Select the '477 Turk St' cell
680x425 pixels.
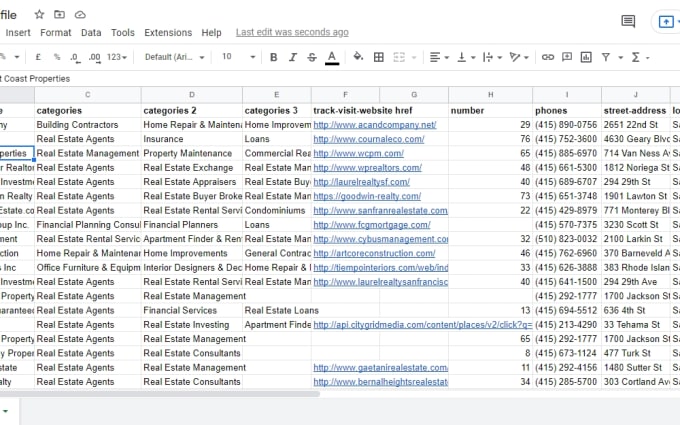click(636, 353)
